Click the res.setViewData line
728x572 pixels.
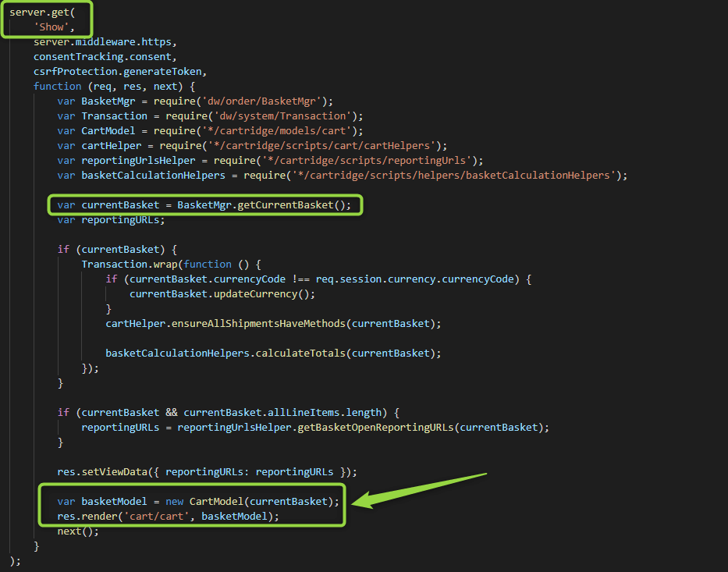[206, 471]
